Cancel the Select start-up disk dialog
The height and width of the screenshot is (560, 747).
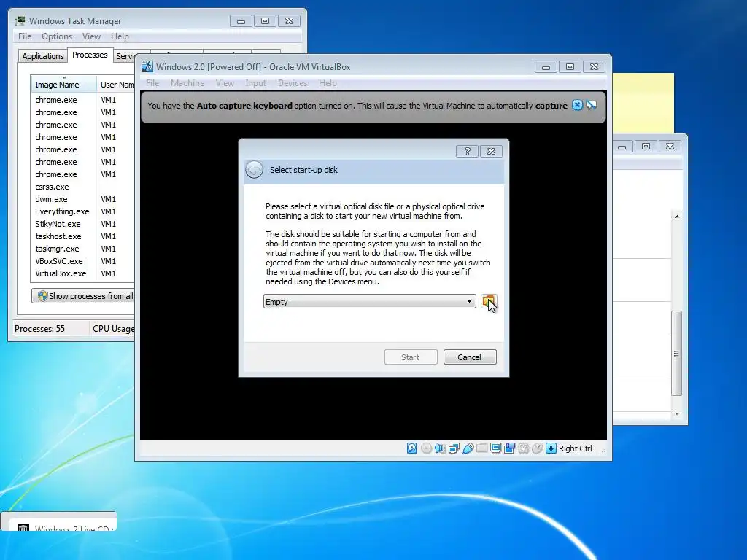470,357
